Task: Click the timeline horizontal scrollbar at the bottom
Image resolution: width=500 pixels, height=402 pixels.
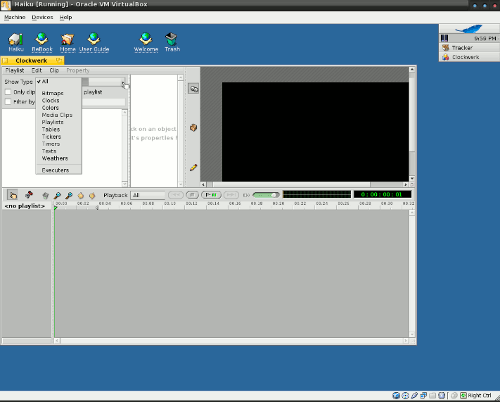Action: [x=231, y=341]
